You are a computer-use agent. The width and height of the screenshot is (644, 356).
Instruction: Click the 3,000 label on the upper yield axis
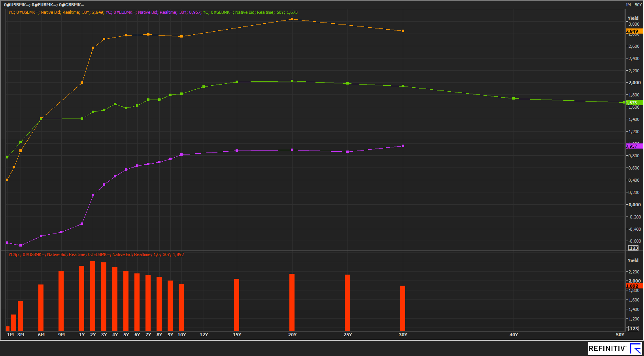(x=634, y=24)
